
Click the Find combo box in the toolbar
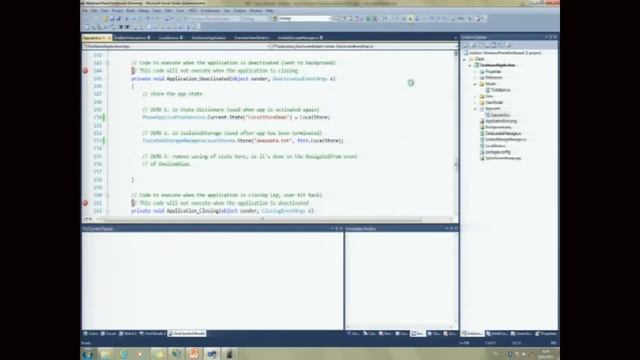tap(305, 19)
